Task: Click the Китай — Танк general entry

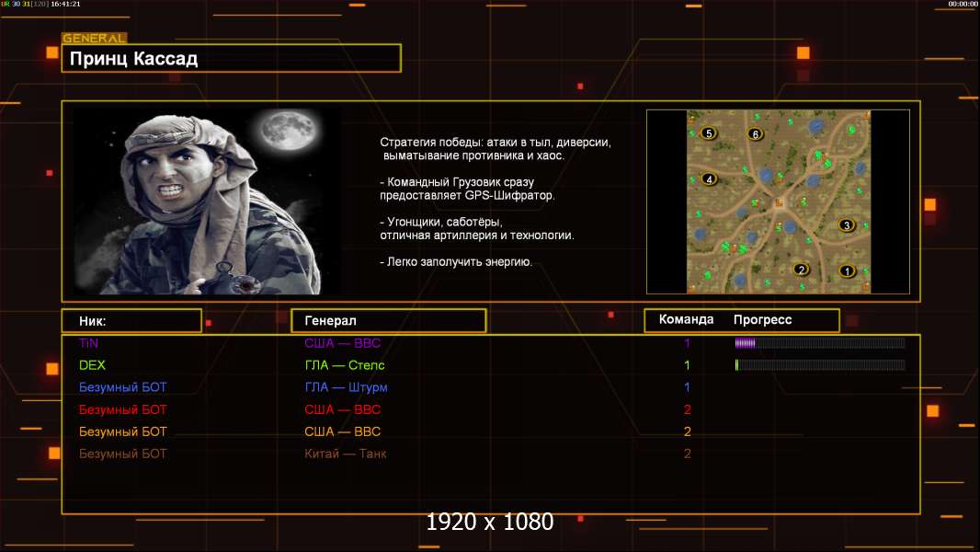Action: [345, 454]
